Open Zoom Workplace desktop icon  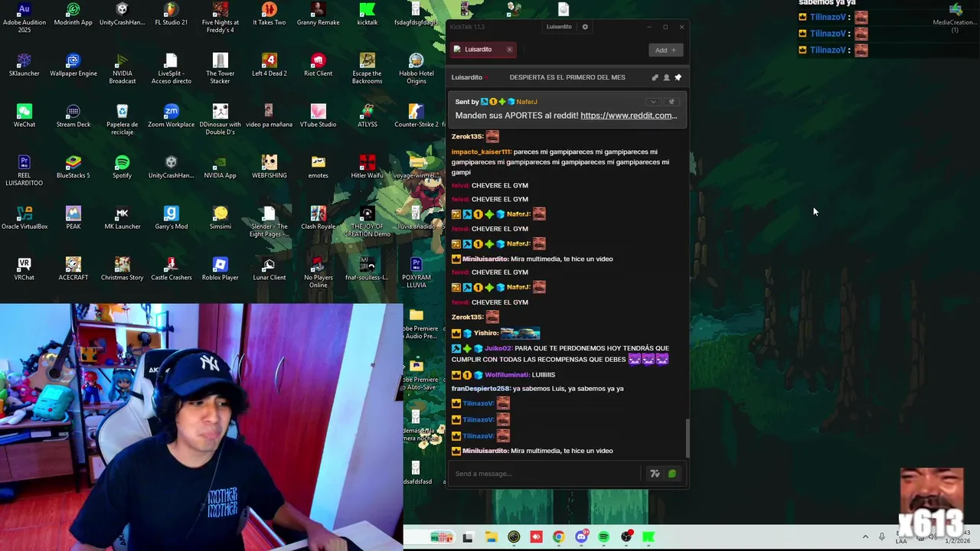pyautogui.click(x=171, y=116)
